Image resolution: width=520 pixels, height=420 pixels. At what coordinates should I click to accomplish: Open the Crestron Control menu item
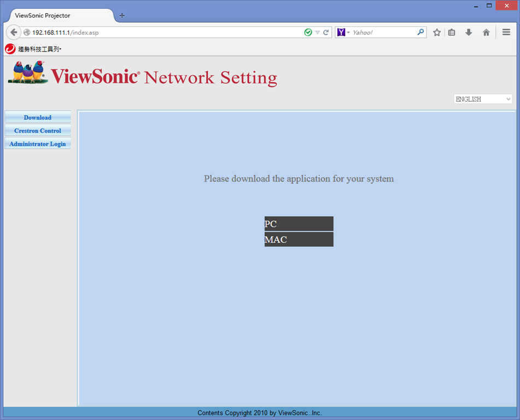38,131
